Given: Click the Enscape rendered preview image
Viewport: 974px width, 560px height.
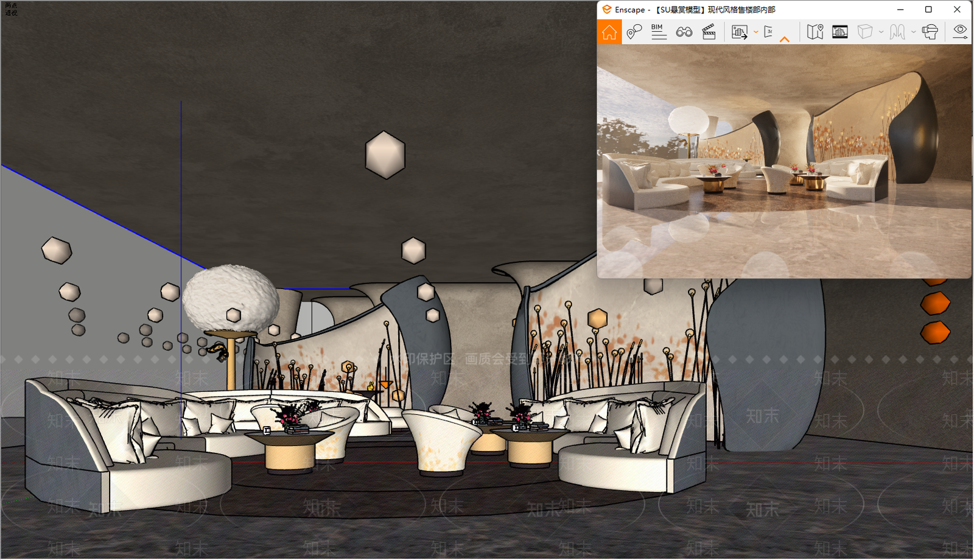Looking at the screenshot, I should tap(784, 161).
